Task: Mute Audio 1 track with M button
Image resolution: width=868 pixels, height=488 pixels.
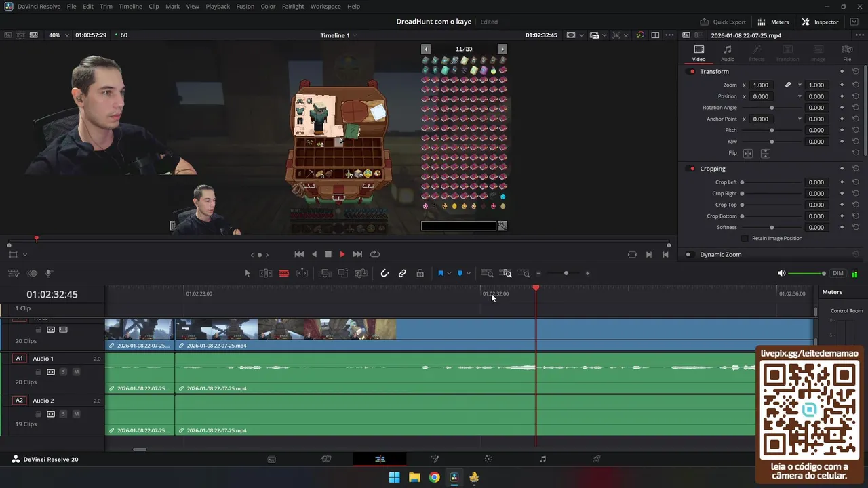Action: click(x=76, y=372)
